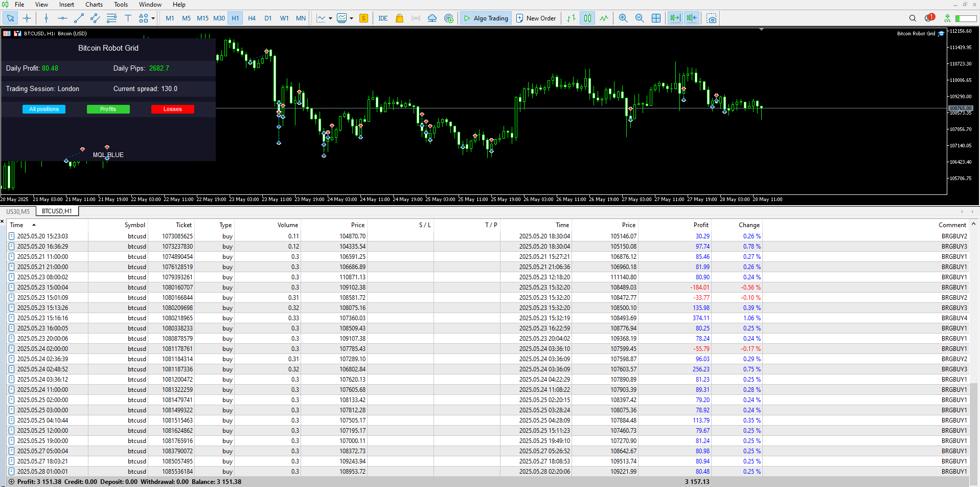Image resolution: width=980 pixels, height=487 pixels.
Task: Toggle Algo Trading on or off
Action: (x=486, y=18)
